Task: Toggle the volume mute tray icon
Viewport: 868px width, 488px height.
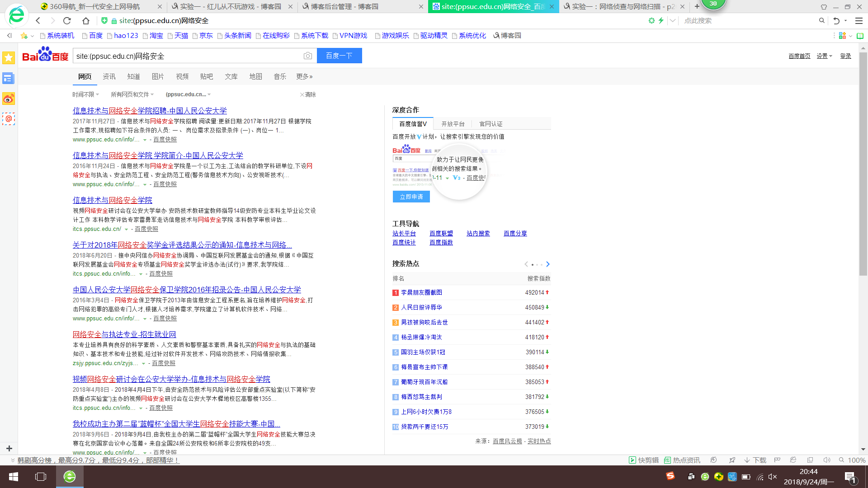Action: (x=772, y=477)
